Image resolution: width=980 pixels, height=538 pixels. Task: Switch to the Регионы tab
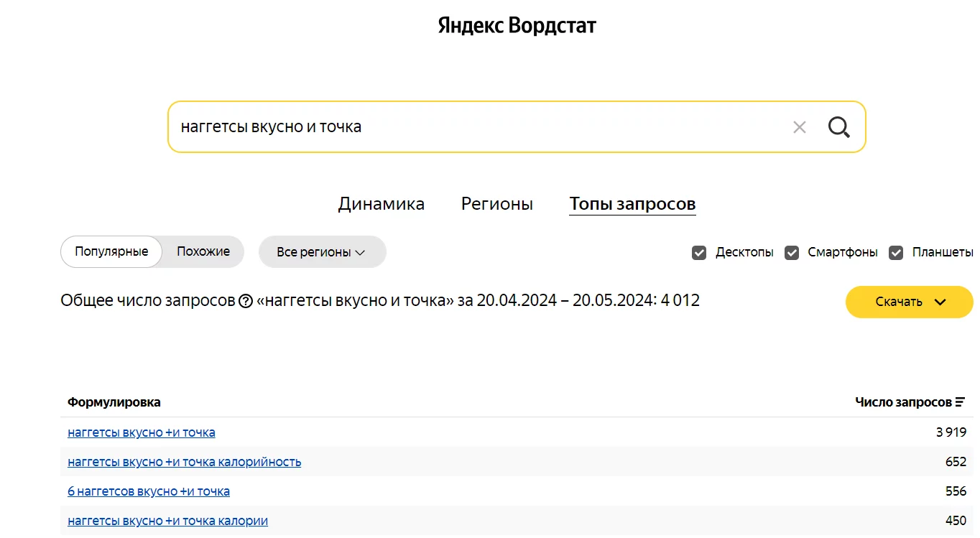tap(497, 204)
